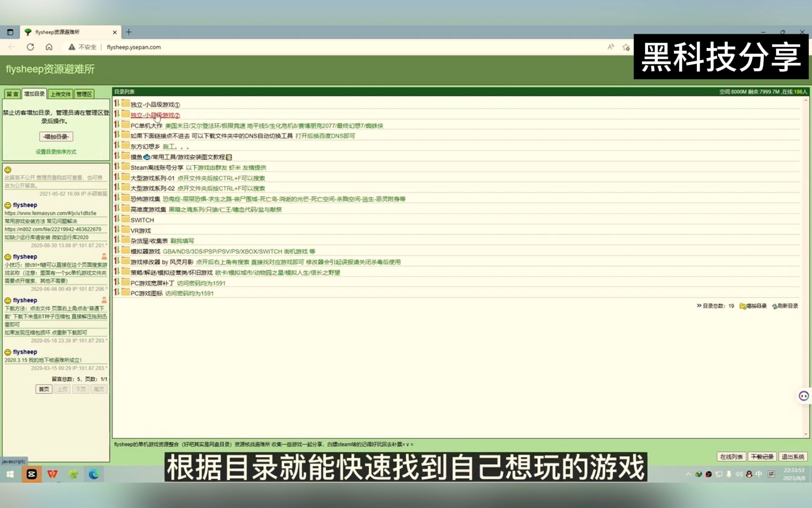
Task: Open a new browser tab with the plus icon
Action: pos(129,32)
